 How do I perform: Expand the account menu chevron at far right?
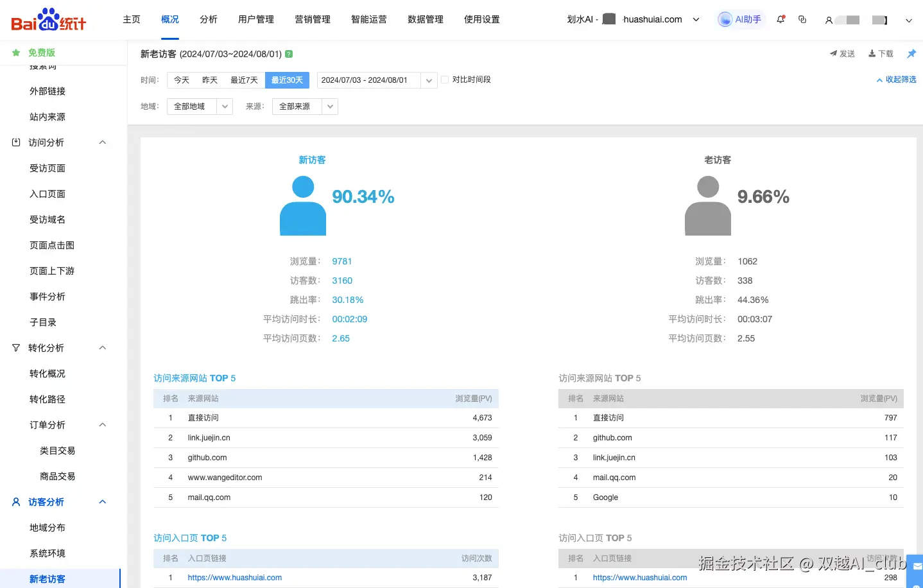[x=909, y=20]
